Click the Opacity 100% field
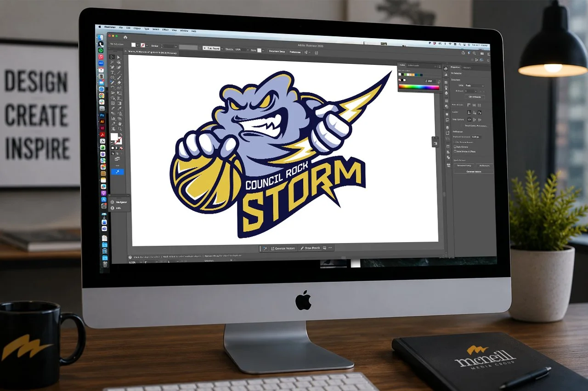Viewport: 588px width, 391px height. point(240,49)
